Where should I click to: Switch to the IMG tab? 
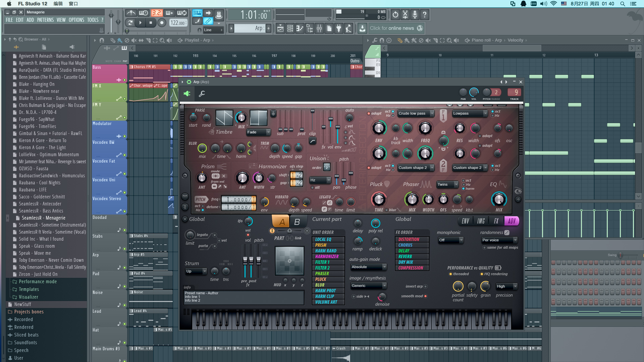481,221
